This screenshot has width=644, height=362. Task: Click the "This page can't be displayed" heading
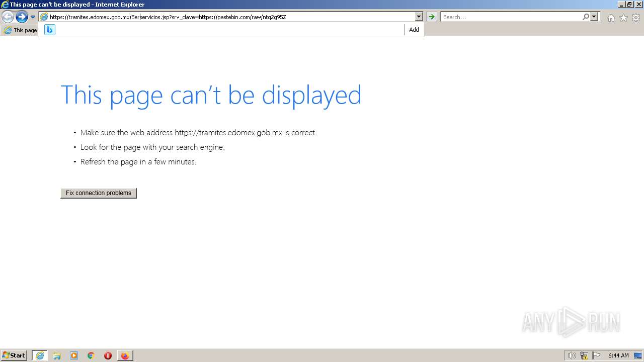[211, 95]
